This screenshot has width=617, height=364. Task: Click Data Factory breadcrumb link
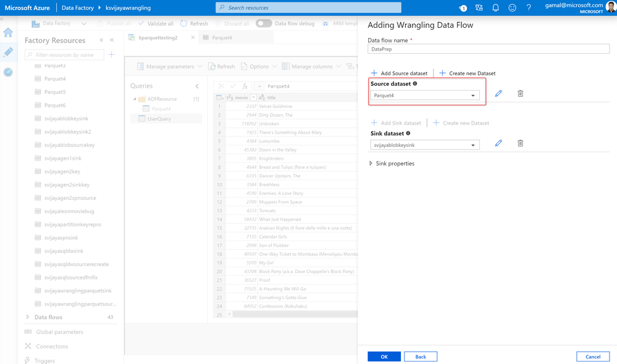click(78, 7)
